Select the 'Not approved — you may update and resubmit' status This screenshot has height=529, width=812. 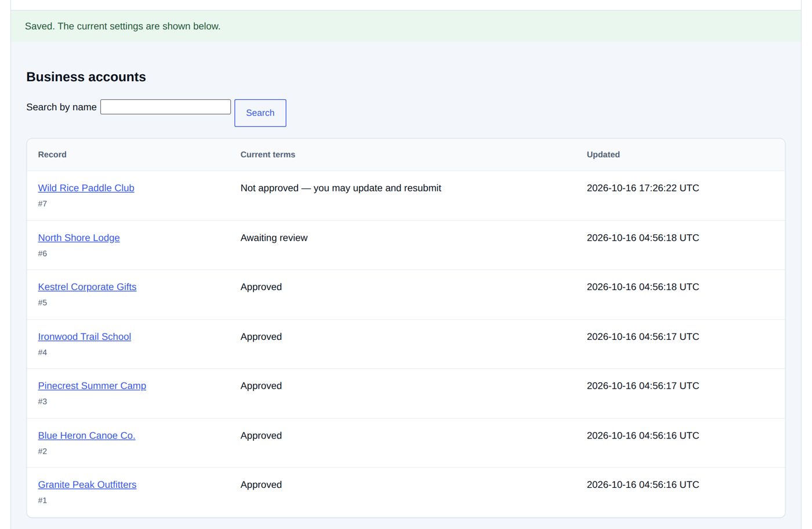point(341,188)
